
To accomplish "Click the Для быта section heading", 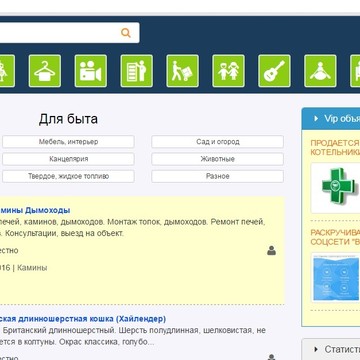I will 68,119.
